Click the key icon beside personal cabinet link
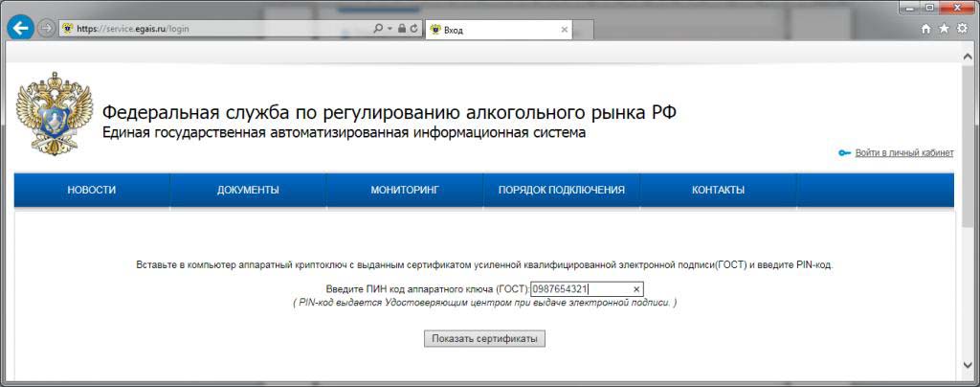The height and width of the screenshot is (387, 980). pos(844,153)
